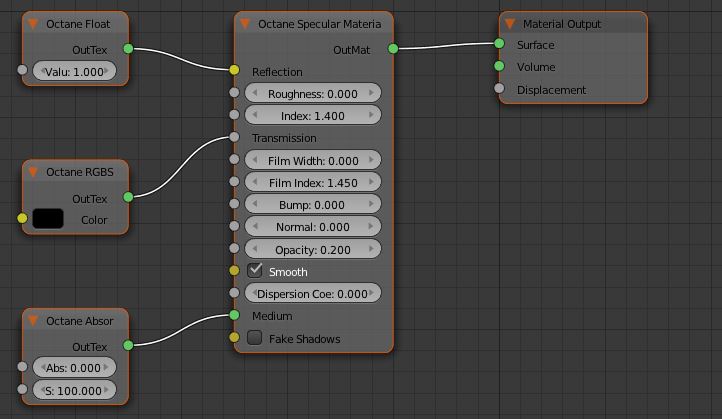Click the S input socket on Absor node
Image resolution: width=722 pixels, height=419 pixels.
click(x=22, y=389)
